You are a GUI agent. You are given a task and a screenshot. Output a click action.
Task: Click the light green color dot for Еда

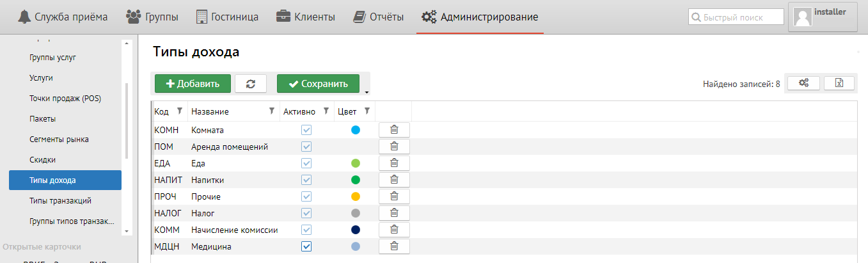(x=356, y=163)
